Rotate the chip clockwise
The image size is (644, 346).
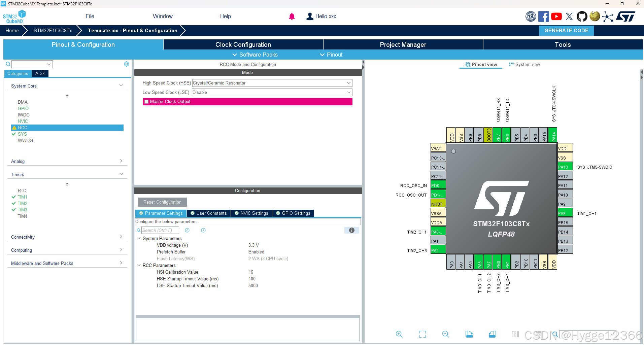click(469, 334)
